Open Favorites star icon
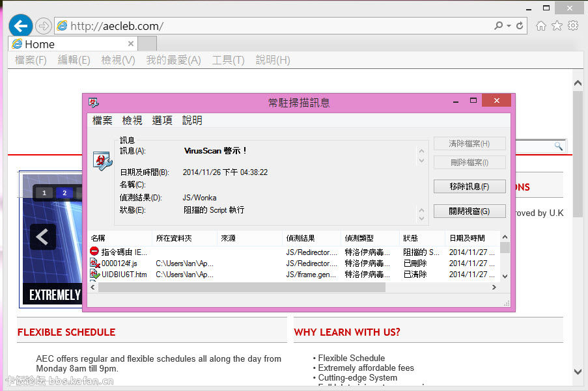 tap(557, 25)
